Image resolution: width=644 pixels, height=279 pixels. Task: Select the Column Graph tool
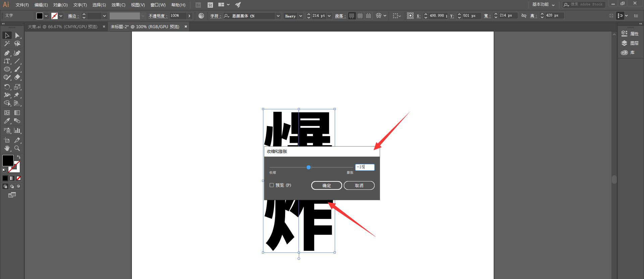[17, 130]
